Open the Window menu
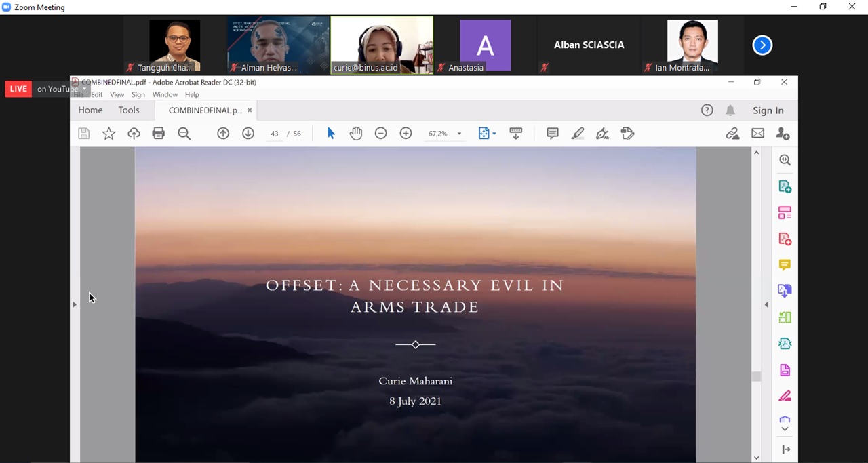The image size is (868, 463). pos(165,95)
